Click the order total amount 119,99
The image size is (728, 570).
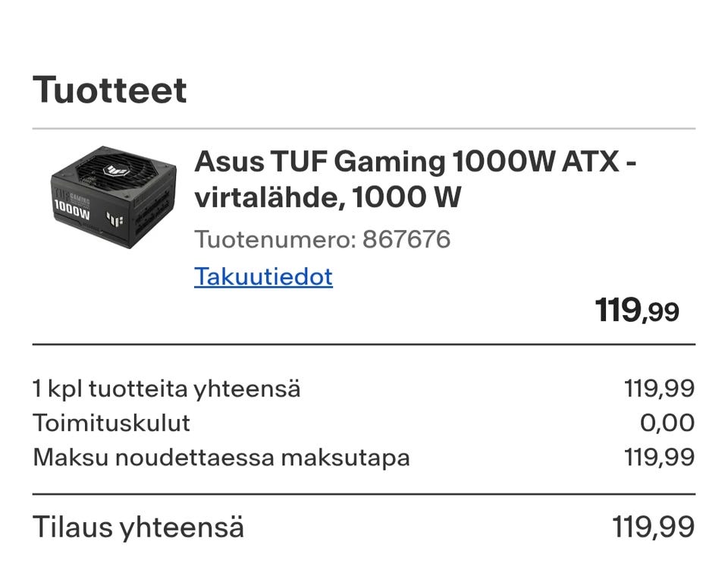(653, 526)
